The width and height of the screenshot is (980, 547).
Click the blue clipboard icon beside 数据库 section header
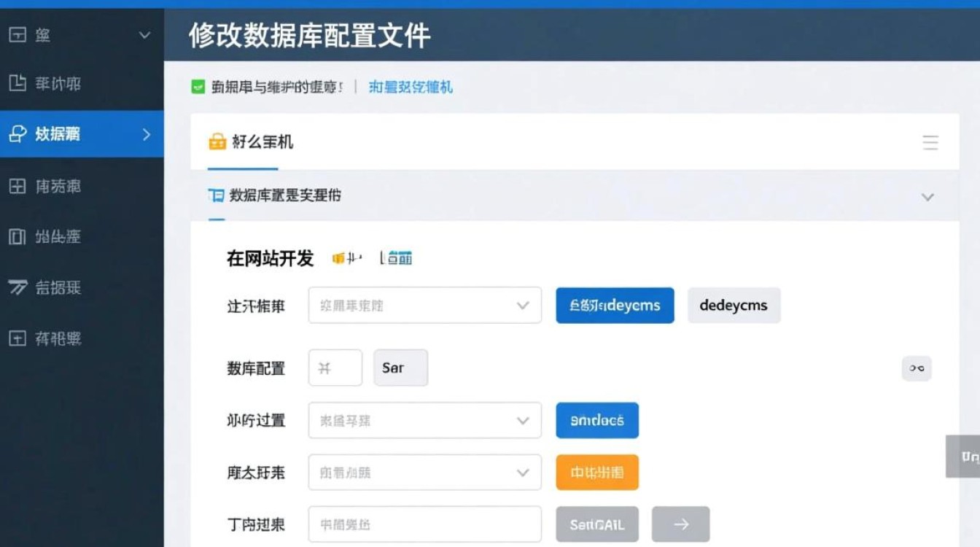[218, 195]
